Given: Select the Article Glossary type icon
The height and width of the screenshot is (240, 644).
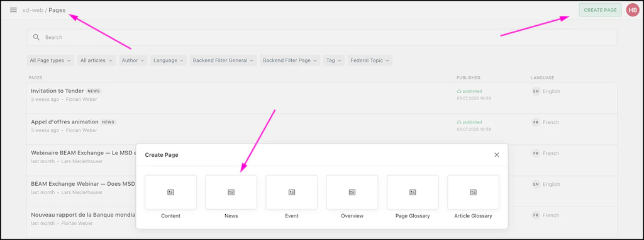Looking at the screenshot, I should [x=473, y=192].
